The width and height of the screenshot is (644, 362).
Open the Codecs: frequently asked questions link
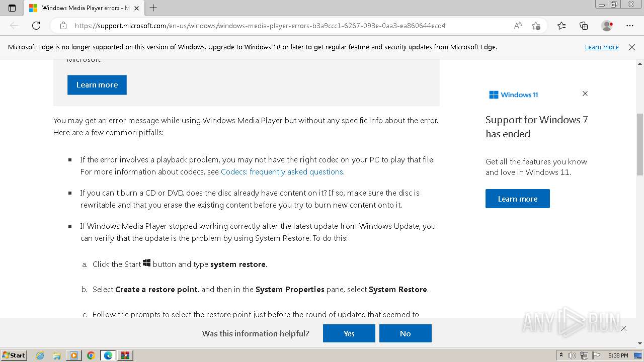pyautogui.click(x=282, y=171)
